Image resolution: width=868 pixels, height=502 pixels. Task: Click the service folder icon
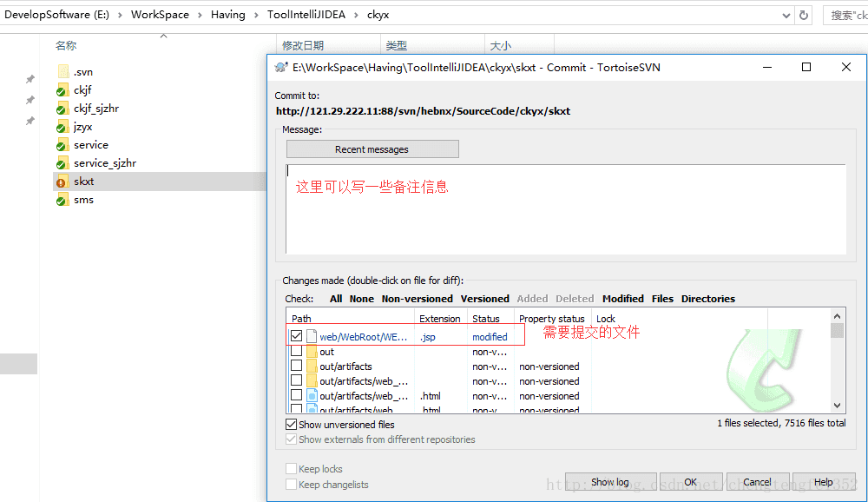tap(62, 145)
